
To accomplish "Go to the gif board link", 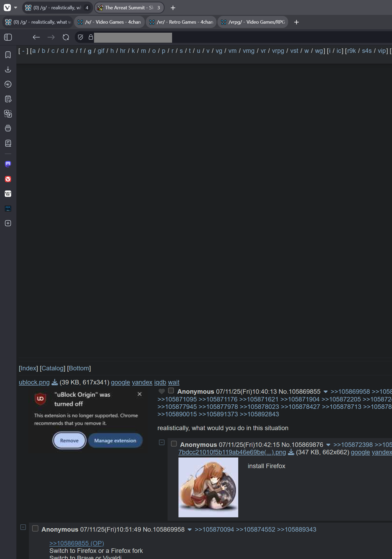I will click(x=101, y=51).
